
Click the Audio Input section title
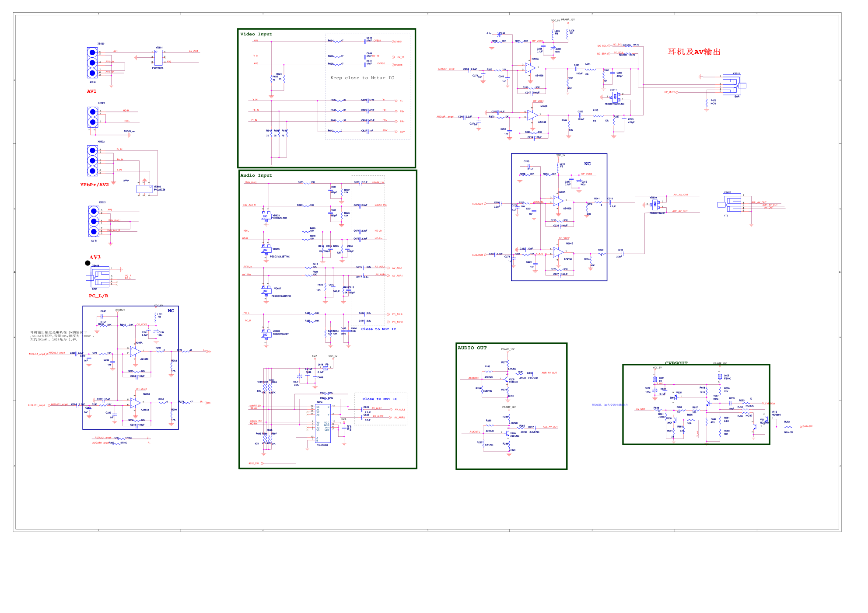pos(256,175)
